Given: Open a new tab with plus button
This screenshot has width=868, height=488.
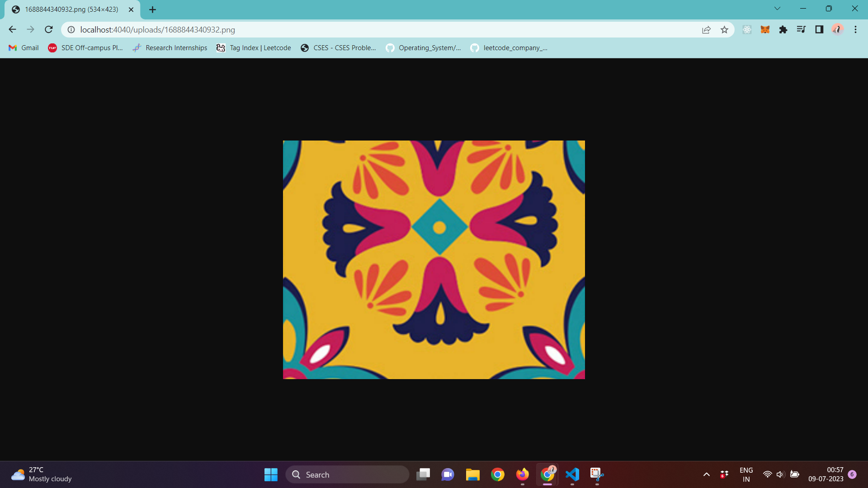Looking at the screenshot, I should coord(152,9).
